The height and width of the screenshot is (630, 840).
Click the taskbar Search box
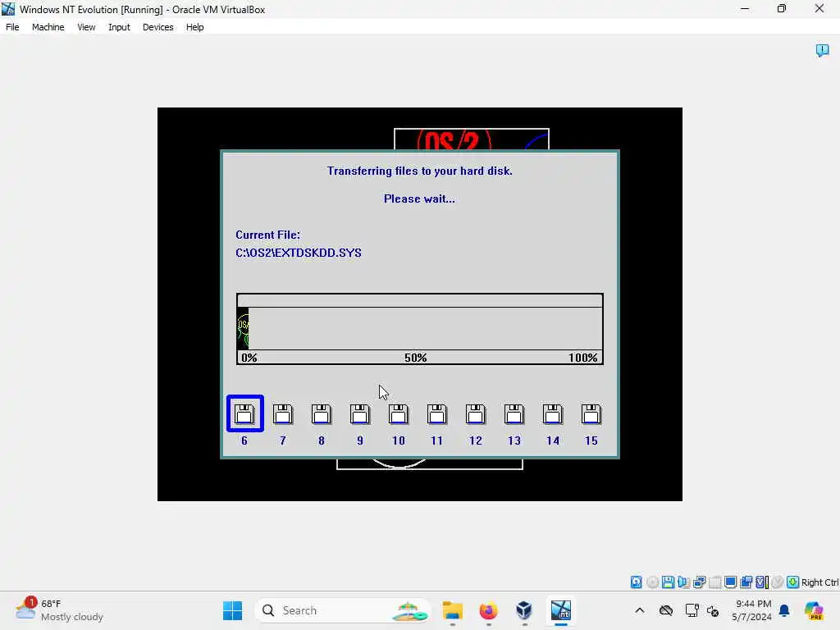(x=343, y=610)
